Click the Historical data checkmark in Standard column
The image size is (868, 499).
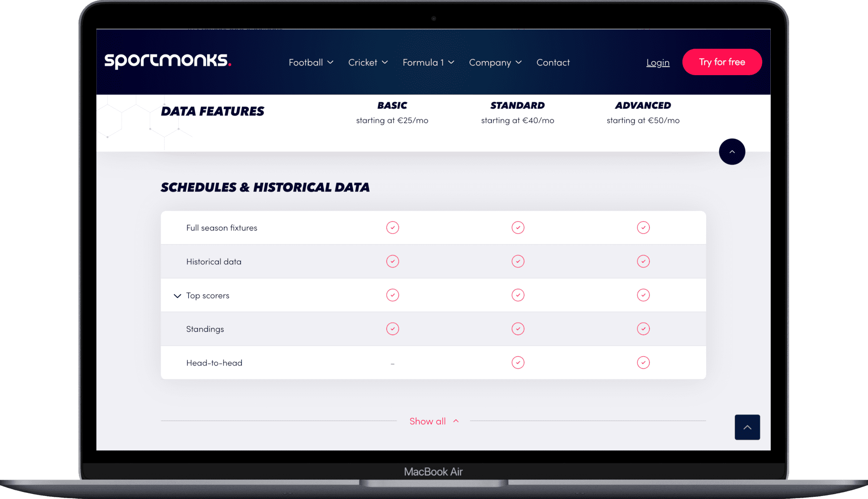click(518, 261)
